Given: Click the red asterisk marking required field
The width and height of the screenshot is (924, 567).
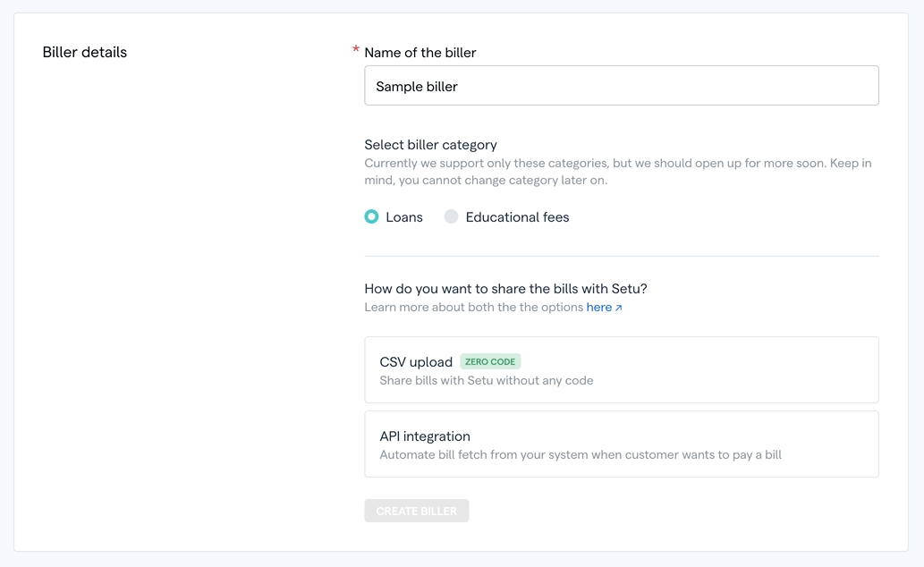Looking at the screenshot, I should point(355,51).
